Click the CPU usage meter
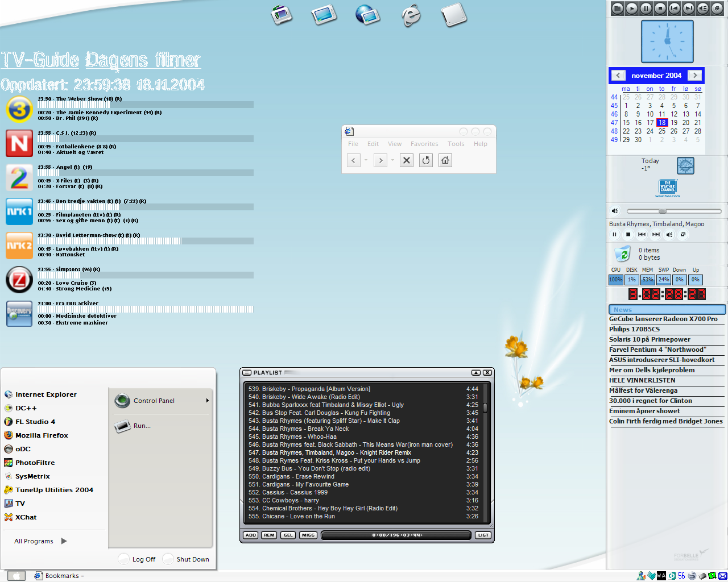Image resolution: width=728 pixels, height=582 pixels. (615, 280)
